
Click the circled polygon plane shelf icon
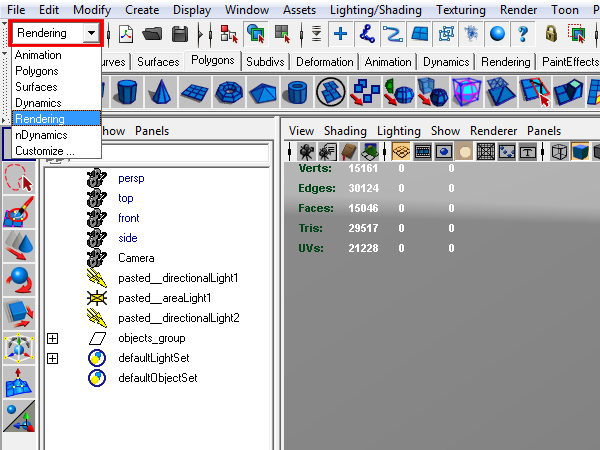coord(331,92)
